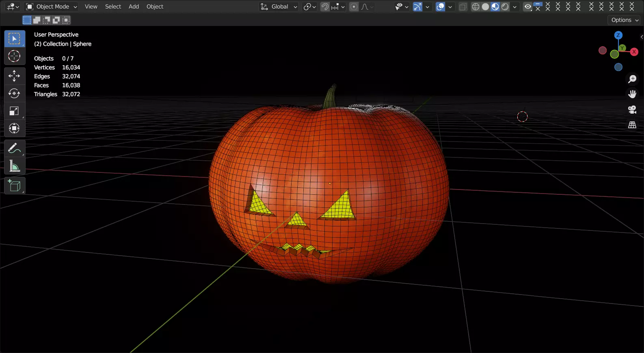Select the Add Cube tool

click(15, 185)
